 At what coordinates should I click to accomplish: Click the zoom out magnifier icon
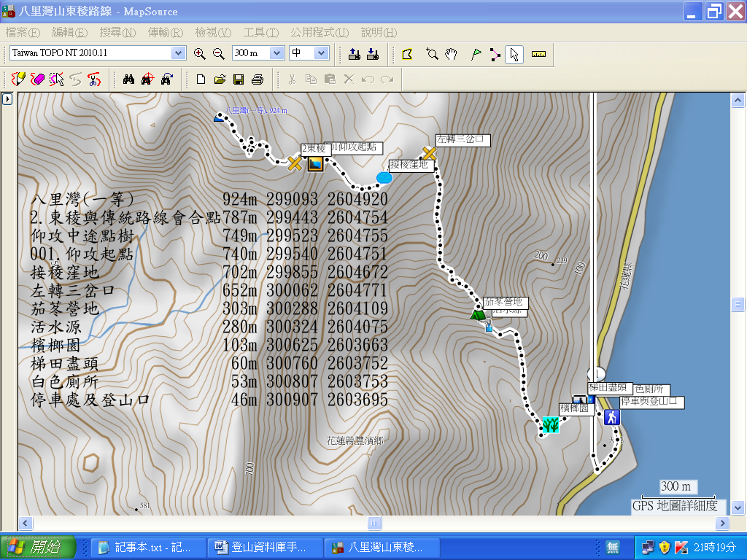click(219, 53)
